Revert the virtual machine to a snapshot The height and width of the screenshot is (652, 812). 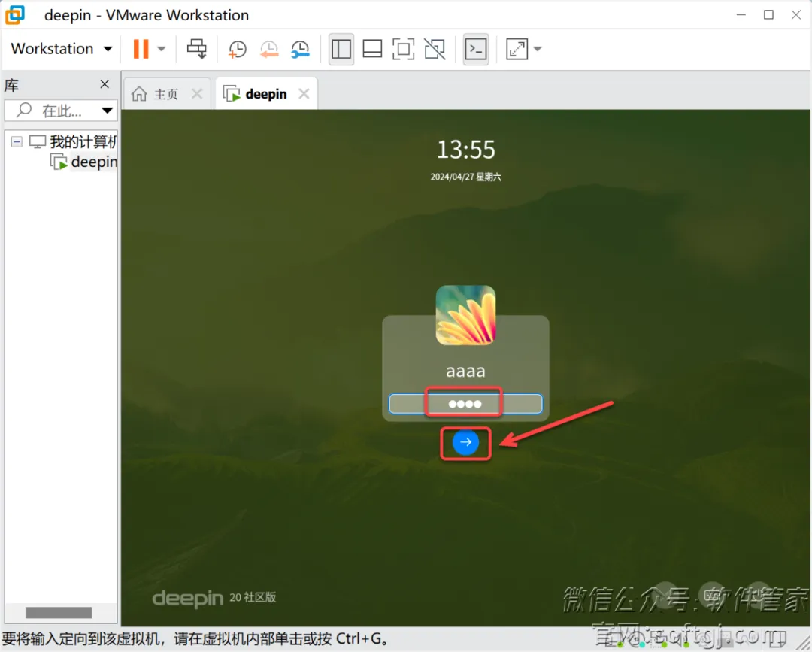point(268,49)
